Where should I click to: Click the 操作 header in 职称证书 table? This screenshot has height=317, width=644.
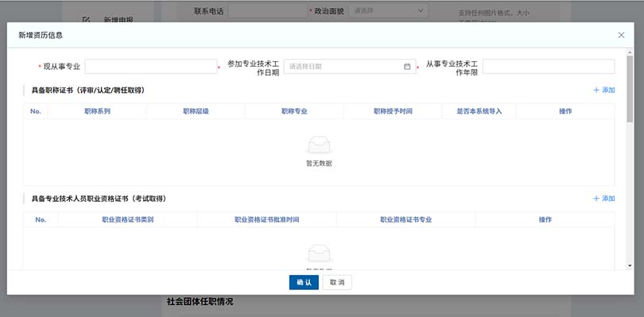click(x=565, y=111)
